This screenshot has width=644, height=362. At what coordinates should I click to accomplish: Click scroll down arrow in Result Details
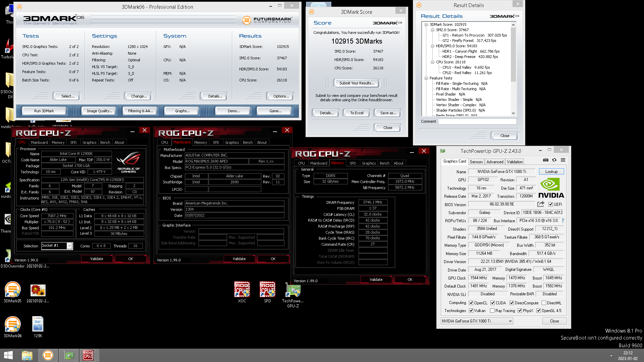pos(513,113)
